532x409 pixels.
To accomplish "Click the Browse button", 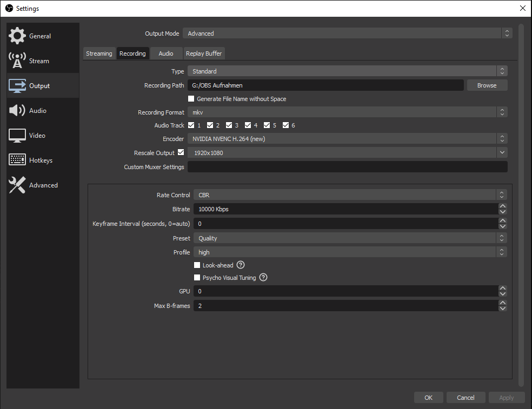I will point(486,85).
